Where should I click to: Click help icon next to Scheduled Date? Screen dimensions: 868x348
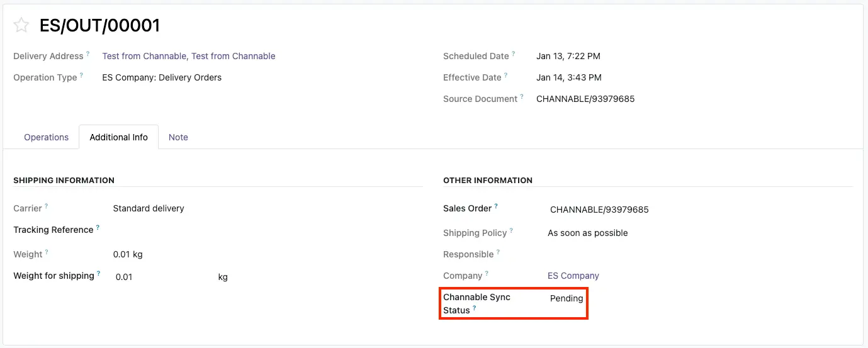point(514,54)
